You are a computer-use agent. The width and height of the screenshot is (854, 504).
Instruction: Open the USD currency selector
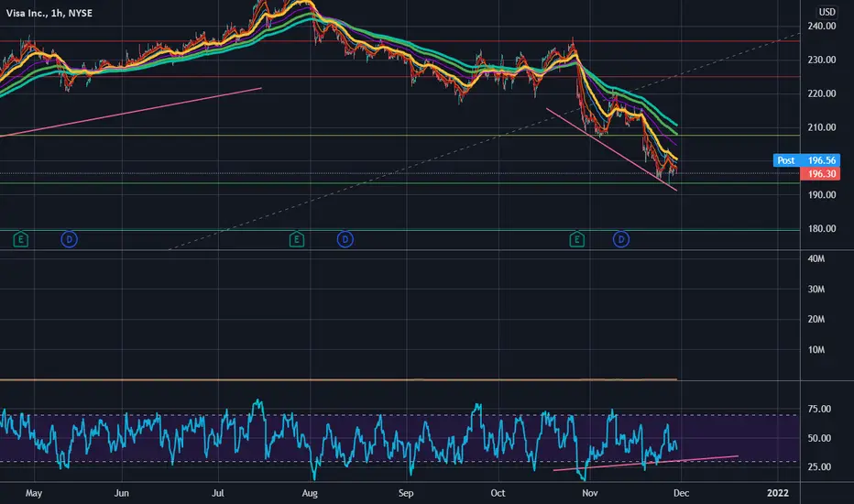827,12
